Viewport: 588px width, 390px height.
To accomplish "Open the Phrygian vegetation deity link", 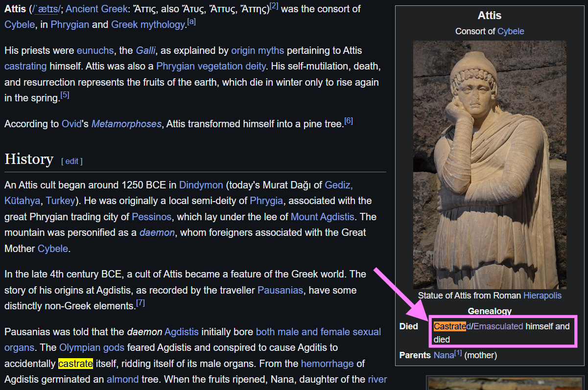I will (x=211, y=66).
